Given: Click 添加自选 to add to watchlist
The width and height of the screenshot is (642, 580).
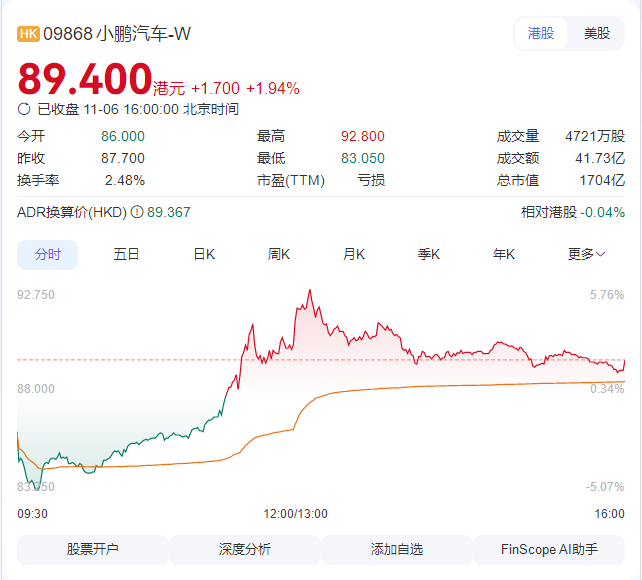Looking at the screenshot, I should coord(396,549).
